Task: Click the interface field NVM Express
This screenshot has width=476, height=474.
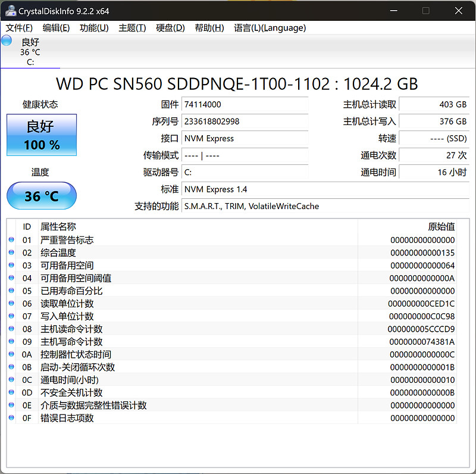Action: 245,138
